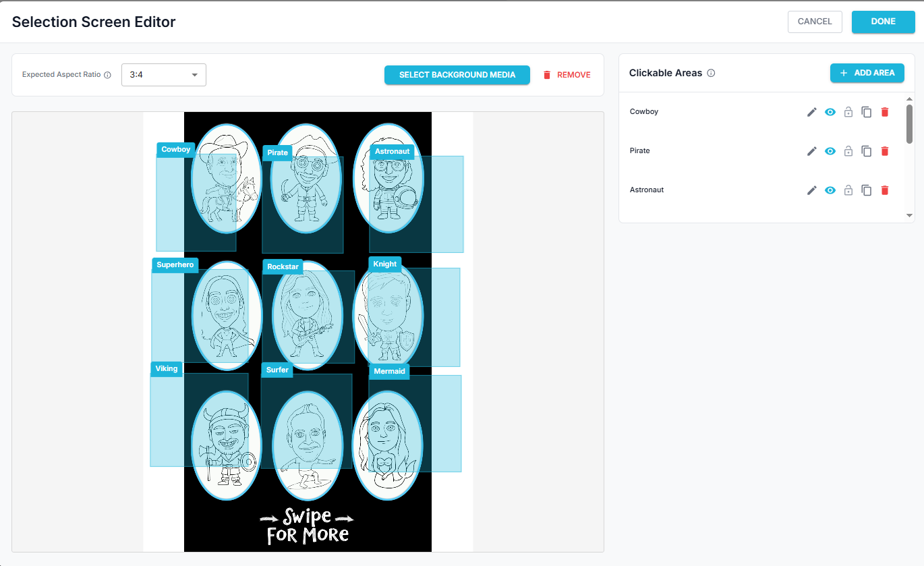Open the 3:4 aspect ratio dropdown
The height and width of the screenshot is (566, 924).
point(164,75)
